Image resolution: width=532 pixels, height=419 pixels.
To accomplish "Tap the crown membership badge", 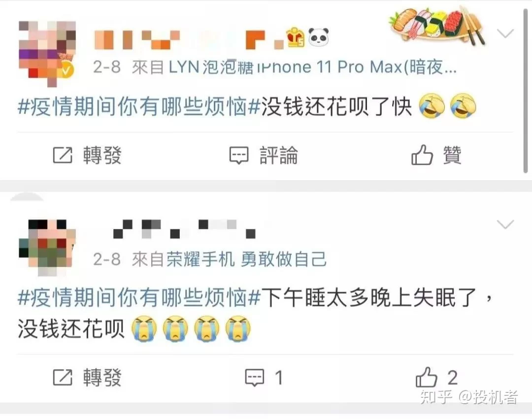I will (x=296, y=37).
